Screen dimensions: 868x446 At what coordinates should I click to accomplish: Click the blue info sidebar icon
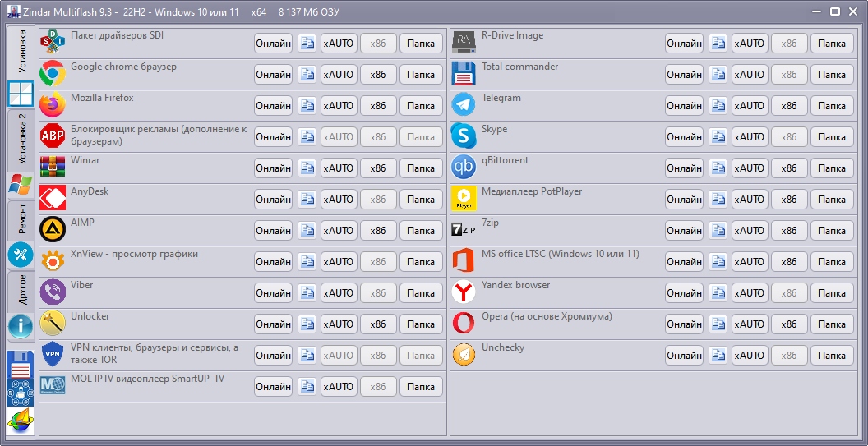tap(21, 326)
